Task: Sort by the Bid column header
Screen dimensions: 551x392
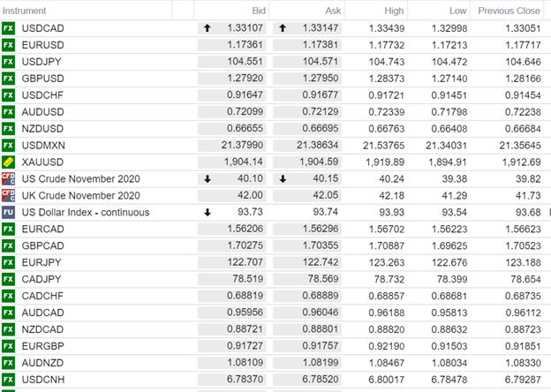Action: 259,11
